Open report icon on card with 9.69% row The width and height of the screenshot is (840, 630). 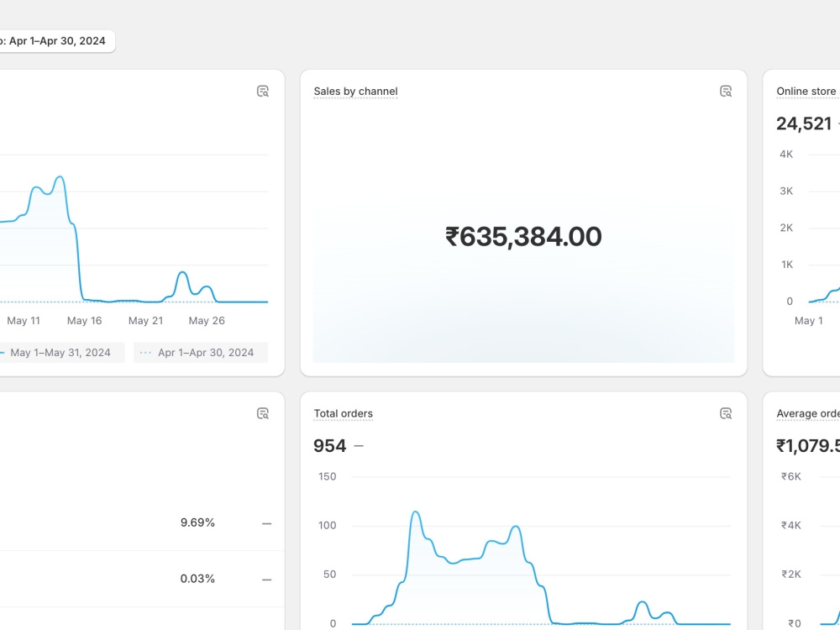262,413
